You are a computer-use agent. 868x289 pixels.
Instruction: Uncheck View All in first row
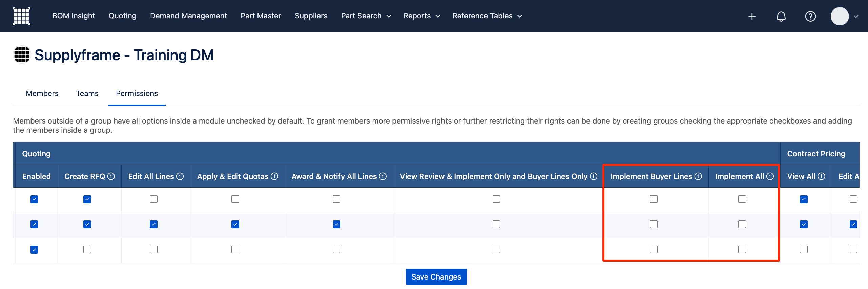(804, 199)
